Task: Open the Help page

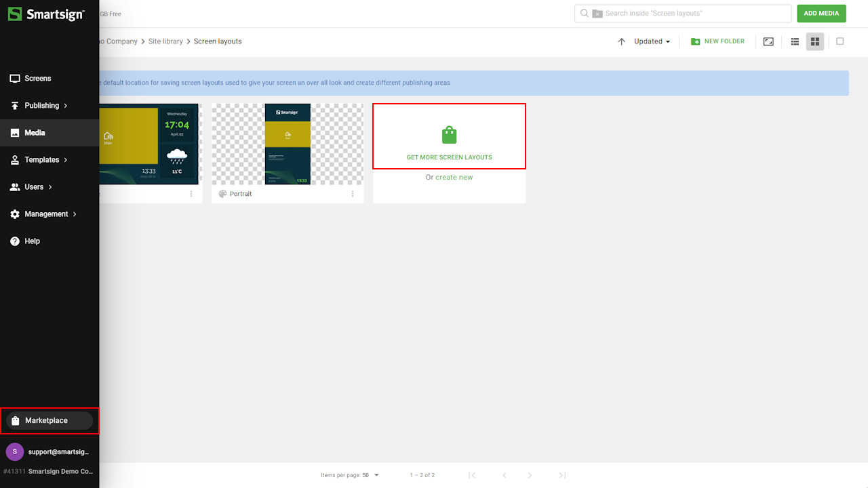Action: pyautogui.click(x=32, y=241)
